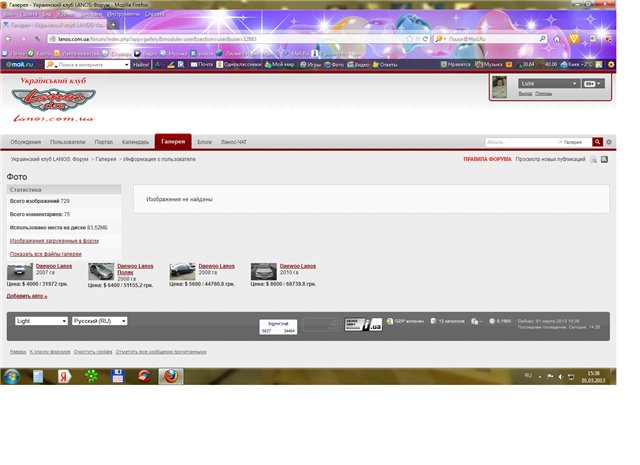Click the user avatar picture
Image resolution: width=640 pixels, height=465 pixels.
pos(501,87)
